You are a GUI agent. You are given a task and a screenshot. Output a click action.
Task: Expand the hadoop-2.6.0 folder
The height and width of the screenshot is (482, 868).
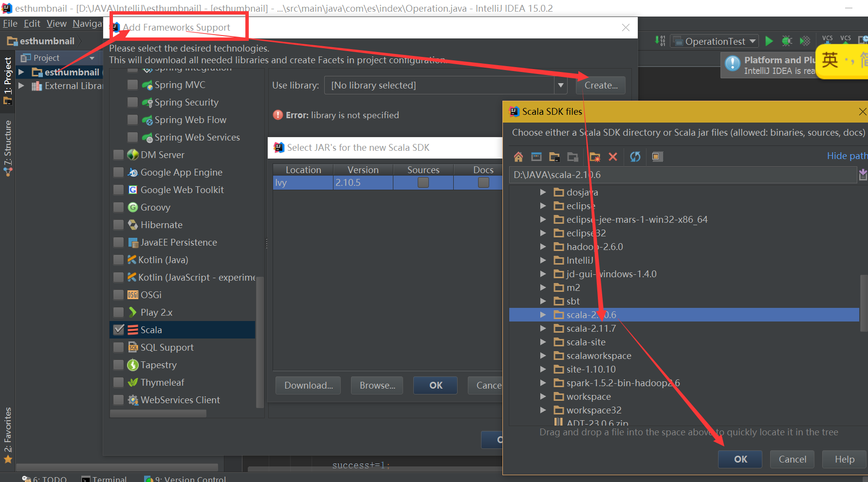[x=543, y=247]
